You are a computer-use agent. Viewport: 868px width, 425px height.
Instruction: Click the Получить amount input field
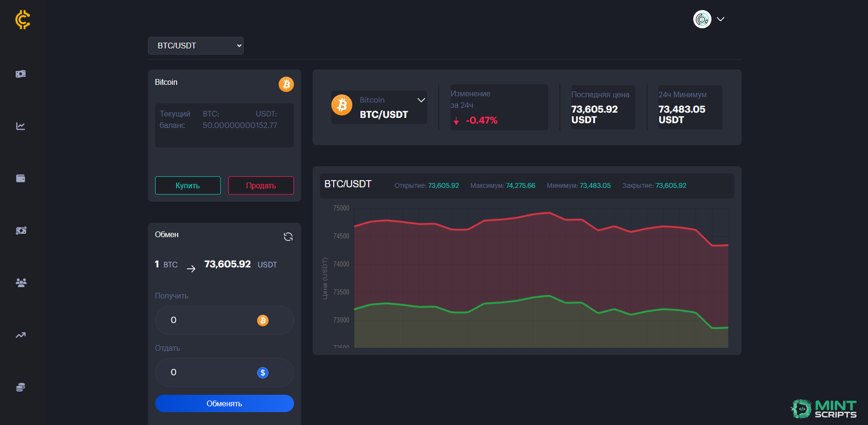click(225, 320)
